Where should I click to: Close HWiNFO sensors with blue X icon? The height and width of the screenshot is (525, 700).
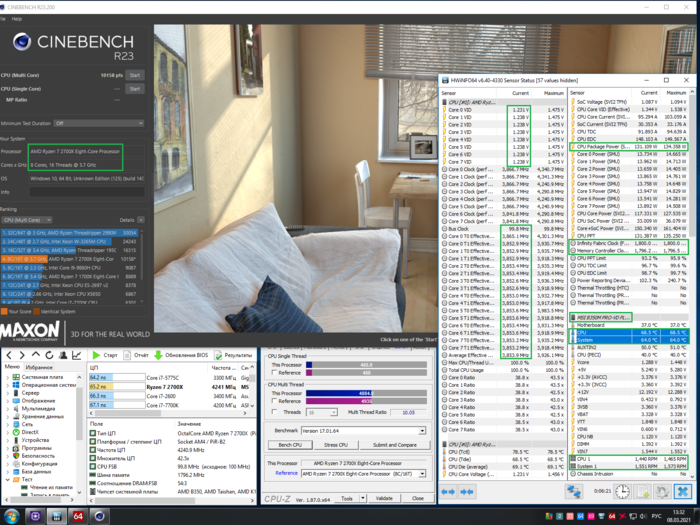tap(683, 492)
